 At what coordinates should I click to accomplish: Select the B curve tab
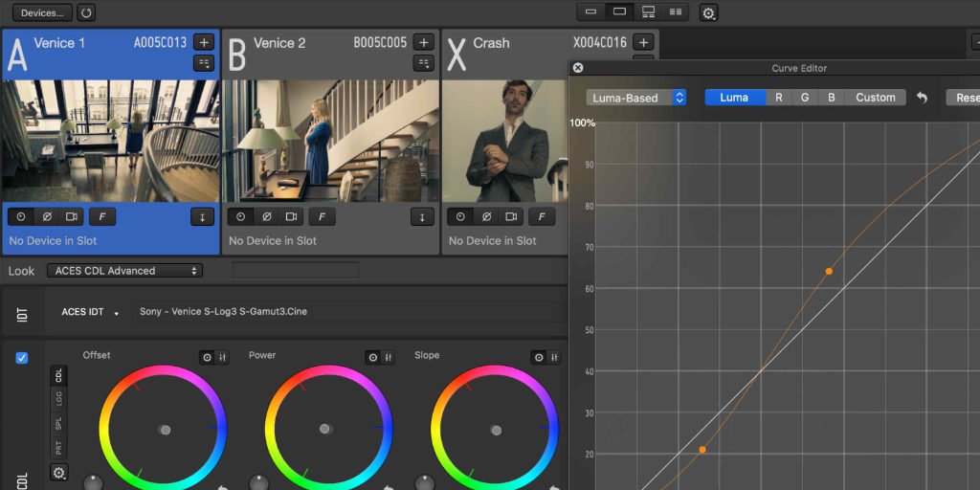832,98
